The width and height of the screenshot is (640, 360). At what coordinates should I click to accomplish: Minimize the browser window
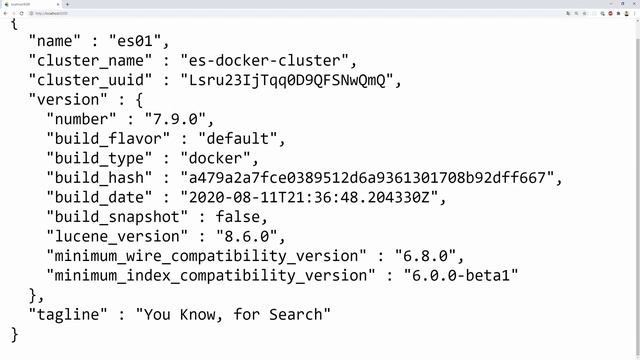[611, 4]
